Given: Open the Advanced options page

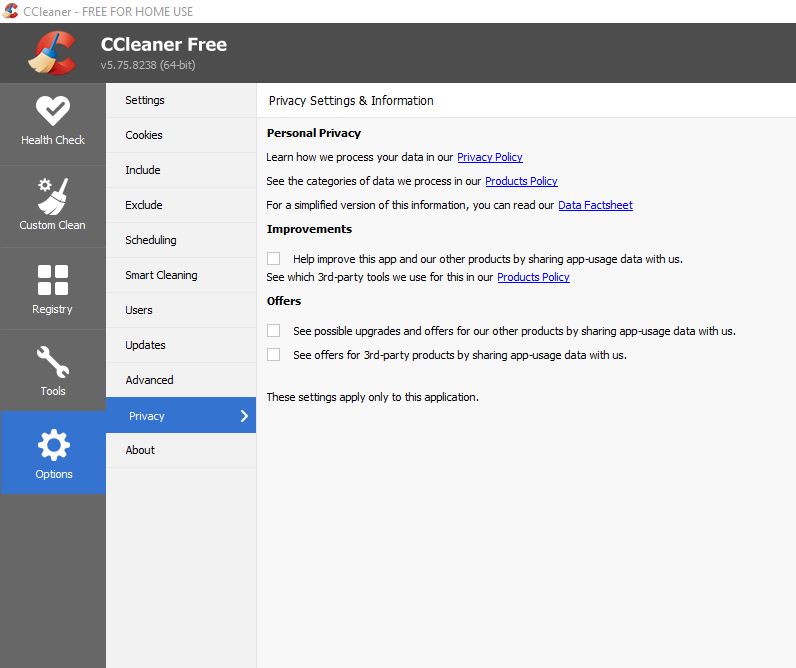Looking at the screenshot, I should click(181, 380).
